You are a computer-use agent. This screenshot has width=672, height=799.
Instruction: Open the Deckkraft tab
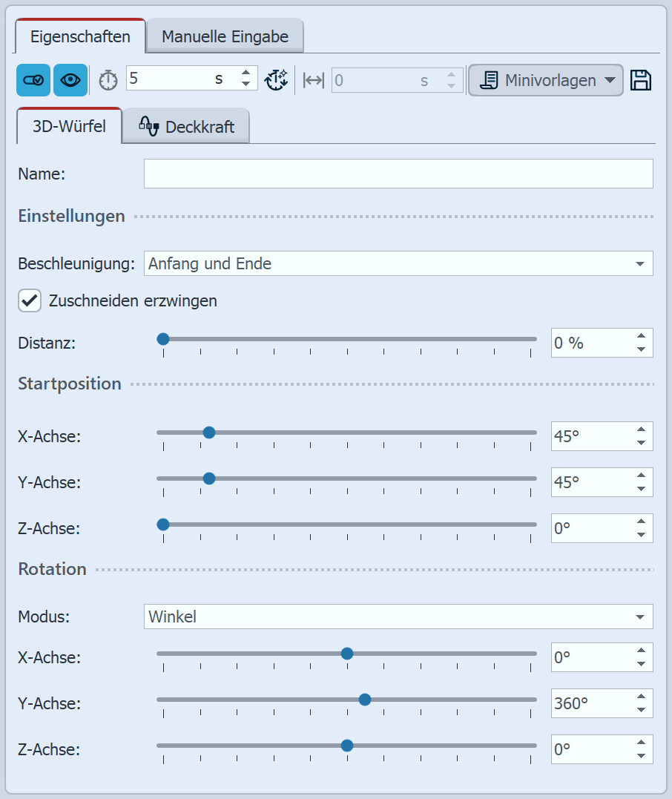click(186, 126)
